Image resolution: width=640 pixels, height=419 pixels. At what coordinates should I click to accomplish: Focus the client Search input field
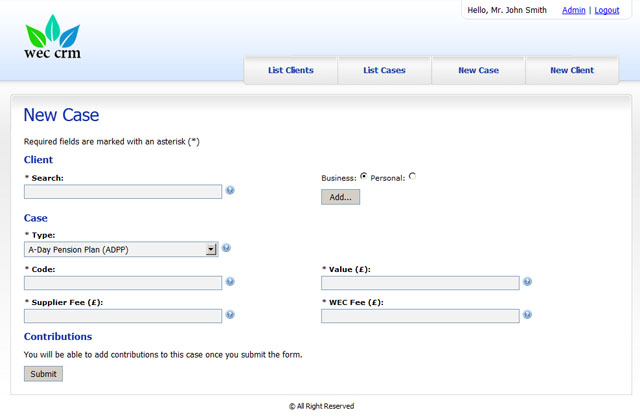point(122,191)
